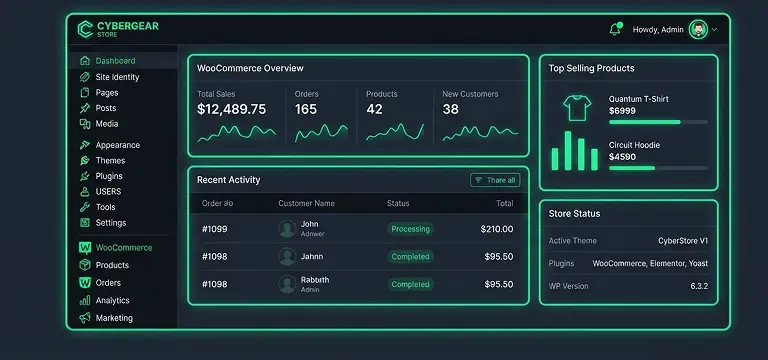Click the Analytics bar chart icon
This screenshot has height=360, width=768.
pos(85,300)
